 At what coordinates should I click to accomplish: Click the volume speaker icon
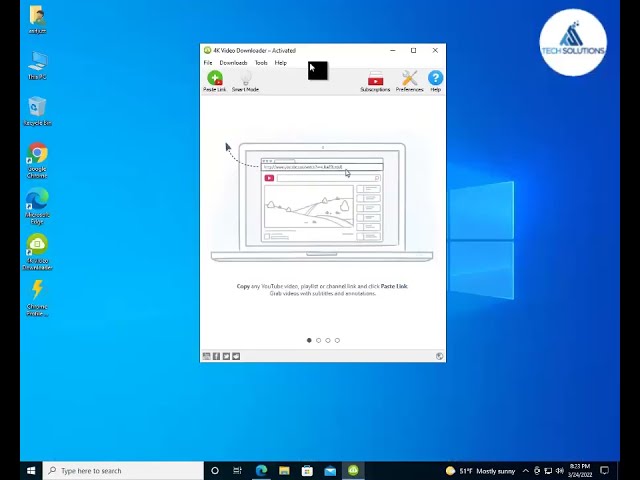(x=560, y=471)
